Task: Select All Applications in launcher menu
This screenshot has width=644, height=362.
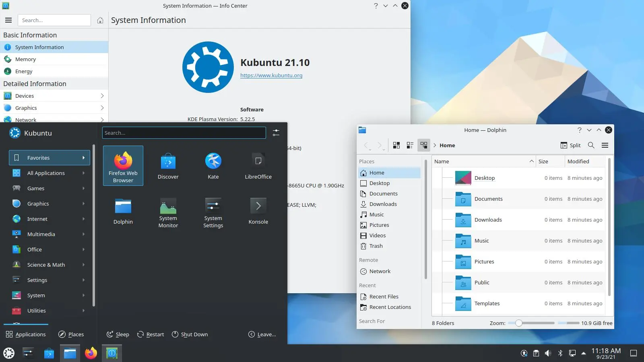Action: (49, 173)
